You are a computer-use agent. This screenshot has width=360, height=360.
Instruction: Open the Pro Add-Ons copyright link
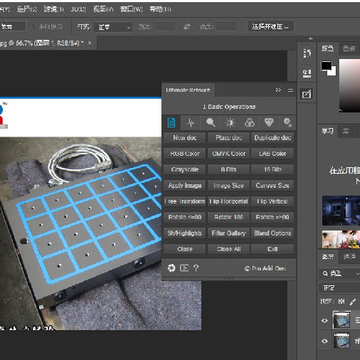(265, 268)
